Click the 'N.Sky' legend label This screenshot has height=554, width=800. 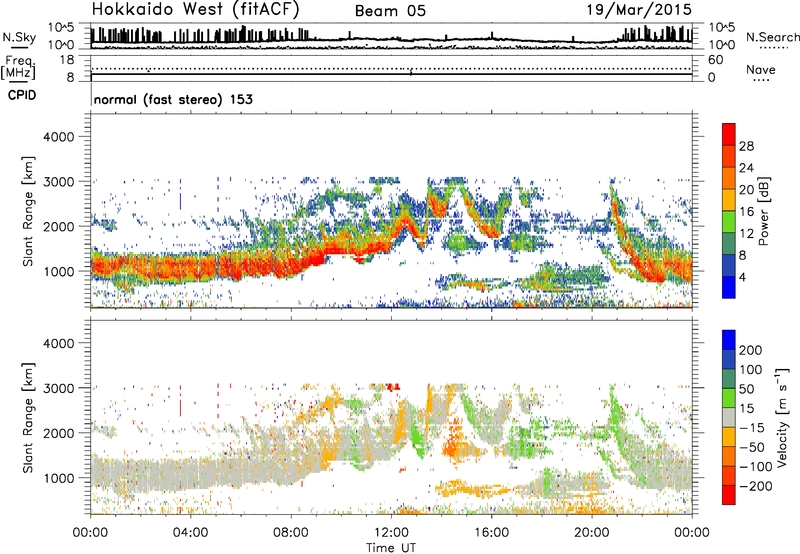pos(19,37)
